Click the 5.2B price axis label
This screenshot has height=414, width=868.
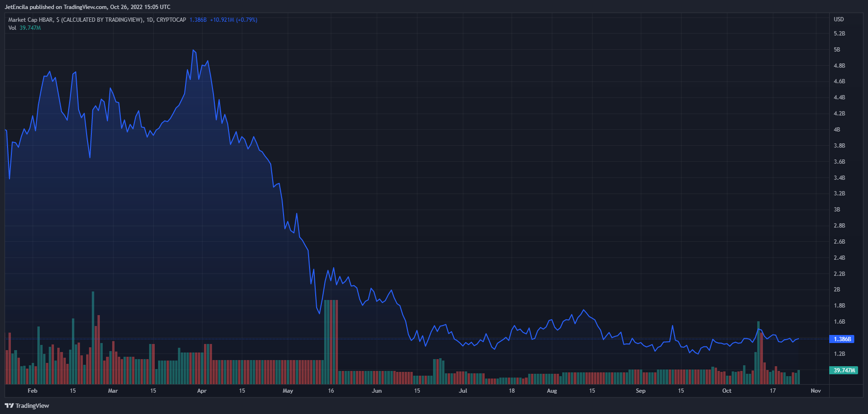pyautogui.click(x=839, y=34)
